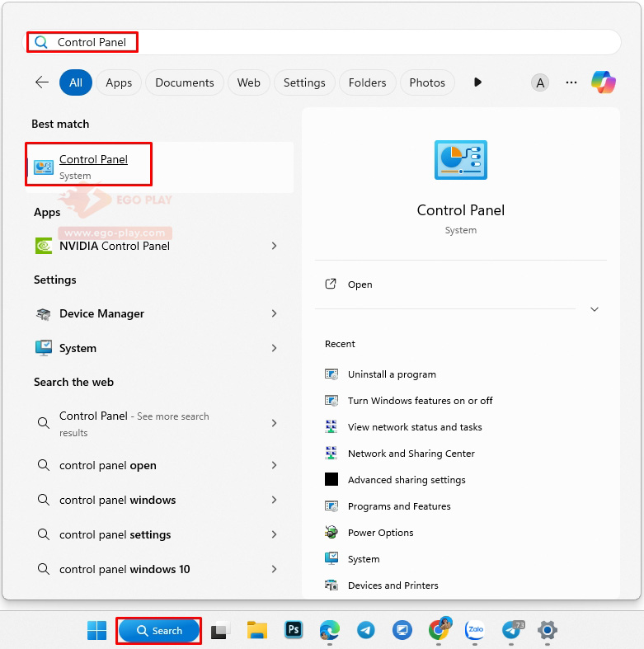644x649 pixels.
Task: Click the Power Options icon in Recent
Action: pyautogui.click(x=331, y=532)
